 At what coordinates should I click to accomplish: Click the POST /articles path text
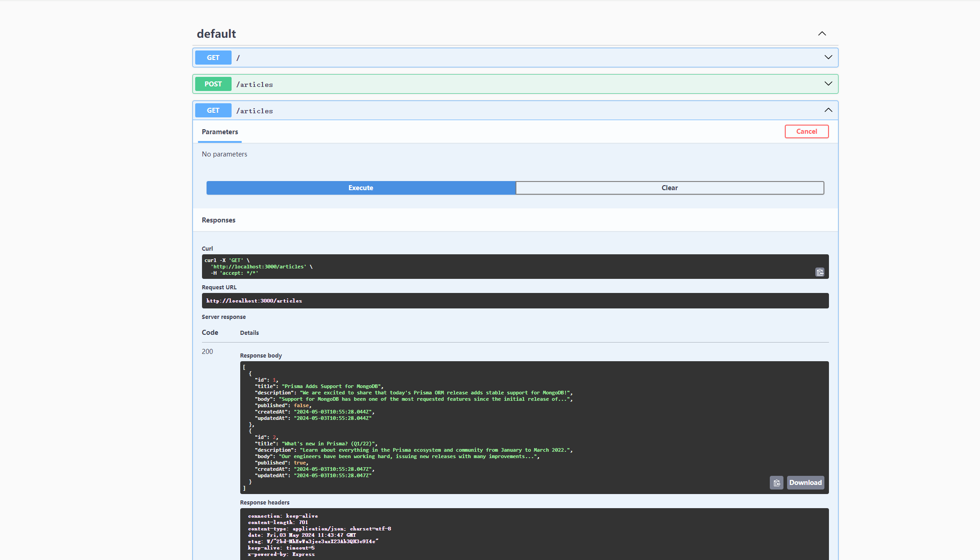click(254, 85)
